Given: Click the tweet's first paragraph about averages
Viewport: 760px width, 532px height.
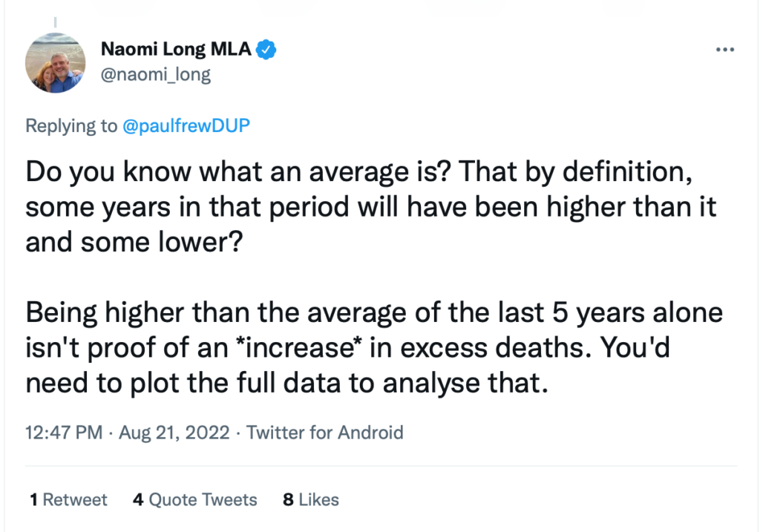Looking at the screenshot, I should pos(371,207).
